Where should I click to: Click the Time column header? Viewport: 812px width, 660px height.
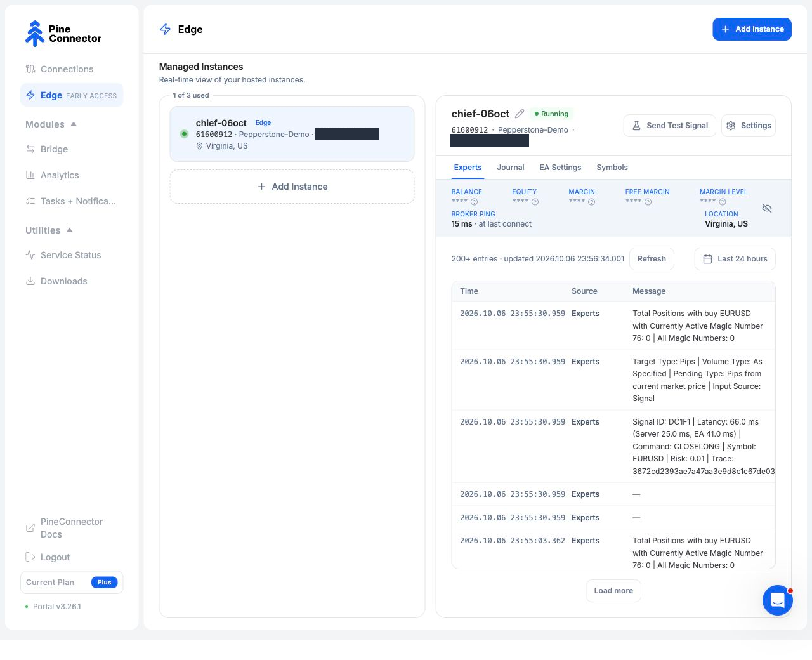469,291
